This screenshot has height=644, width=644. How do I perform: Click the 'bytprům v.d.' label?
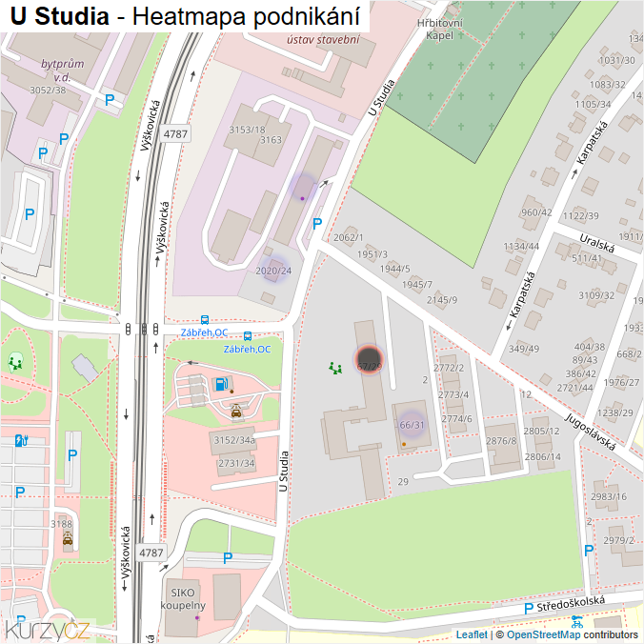(62, 70)
